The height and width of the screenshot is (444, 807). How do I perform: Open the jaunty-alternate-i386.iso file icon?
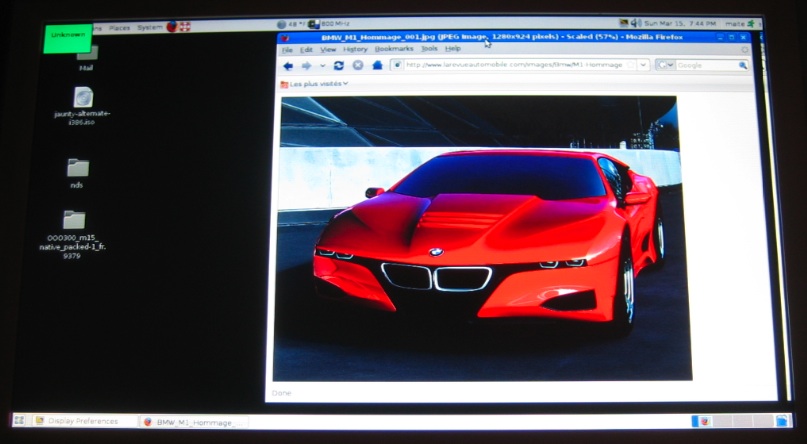pos(82,98)
